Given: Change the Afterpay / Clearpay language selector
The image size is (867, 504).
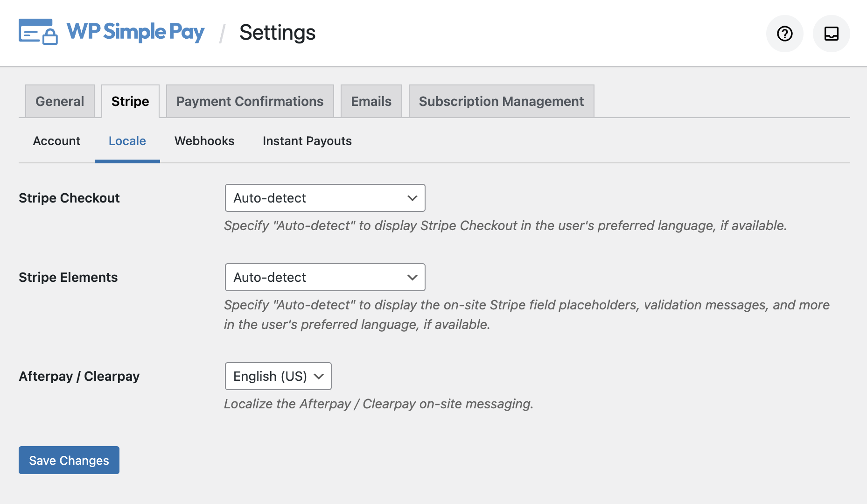Looking at the screenshot, I should 278,376.
